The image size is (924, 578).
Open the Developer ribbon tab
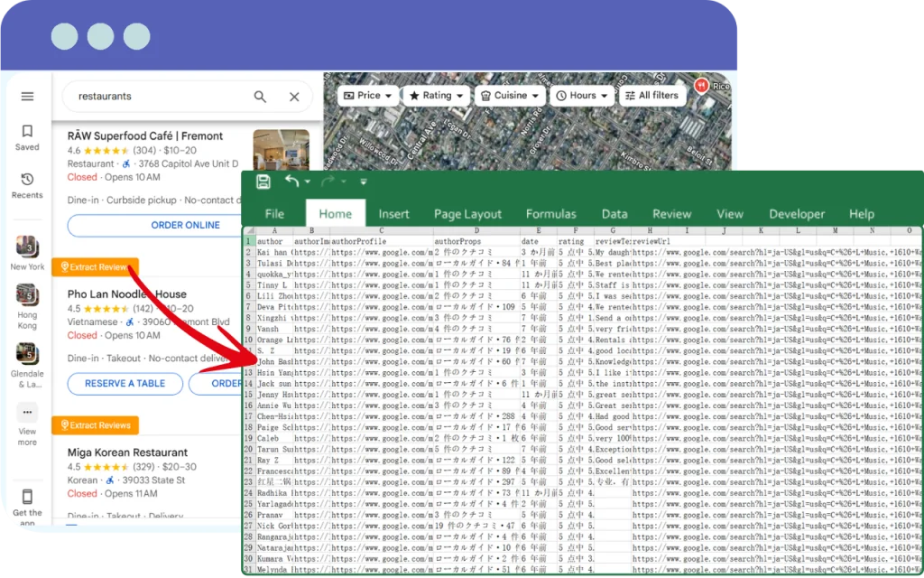(797, 214)
